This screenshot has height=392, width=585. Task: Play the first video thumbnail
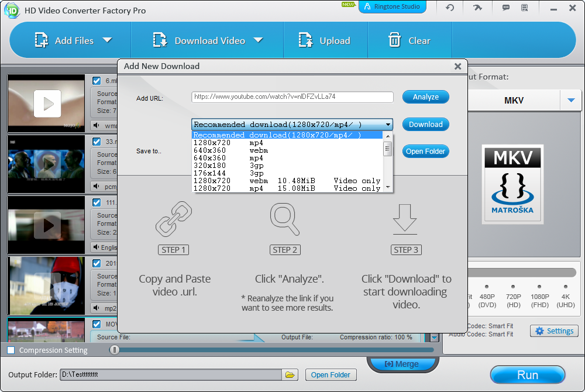click(47, 104)
